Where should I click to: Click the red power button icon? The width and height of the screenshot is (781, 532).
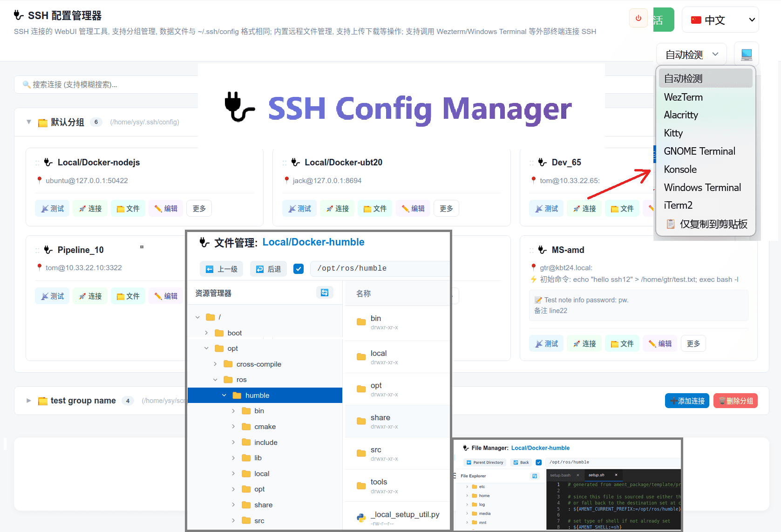pyautogui.click(x=638, y=18)
